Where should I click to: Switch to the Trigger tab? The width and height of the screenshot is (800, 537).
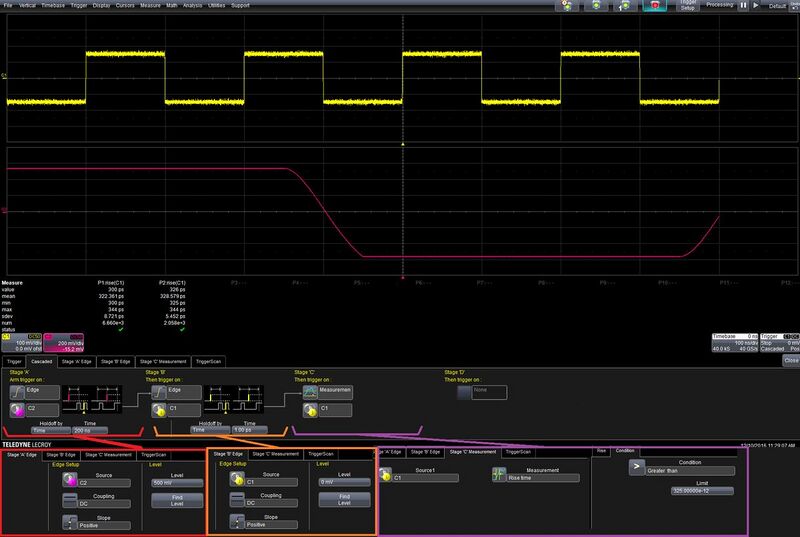coord(14,362)
